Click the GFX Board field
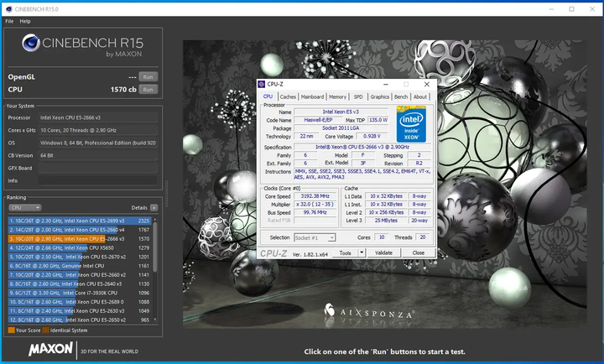604x364 pixels. pyautogui.click(x=98, y=168)
